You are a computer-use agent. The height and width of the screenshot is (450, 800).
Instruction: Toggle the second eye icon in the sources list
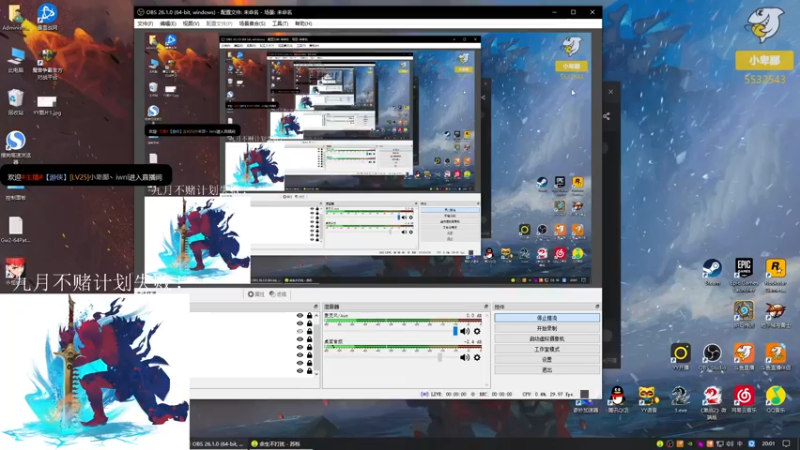click(300, 323)
